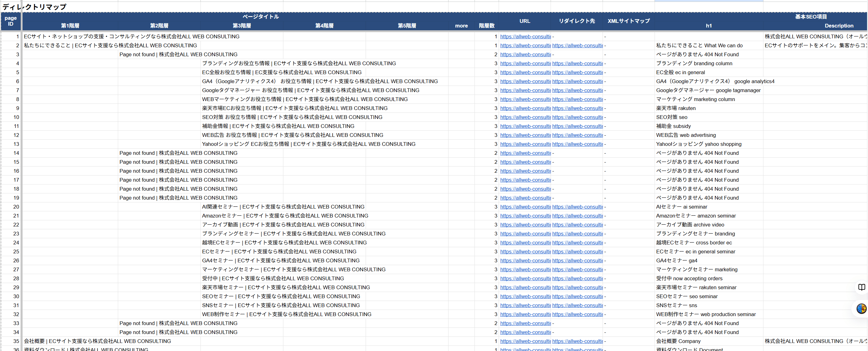Select the more column header

coord(461,26)
